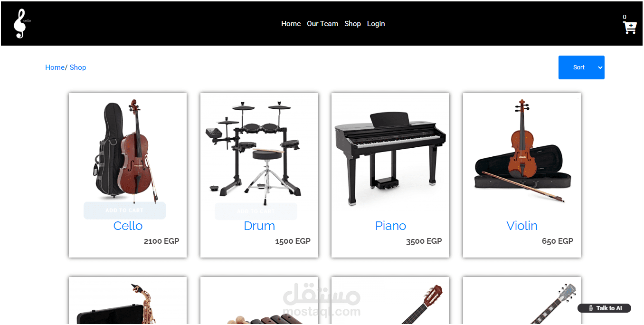644x325 pixels.
Task: Add the Cello to cart
Action: coord(124,210)
